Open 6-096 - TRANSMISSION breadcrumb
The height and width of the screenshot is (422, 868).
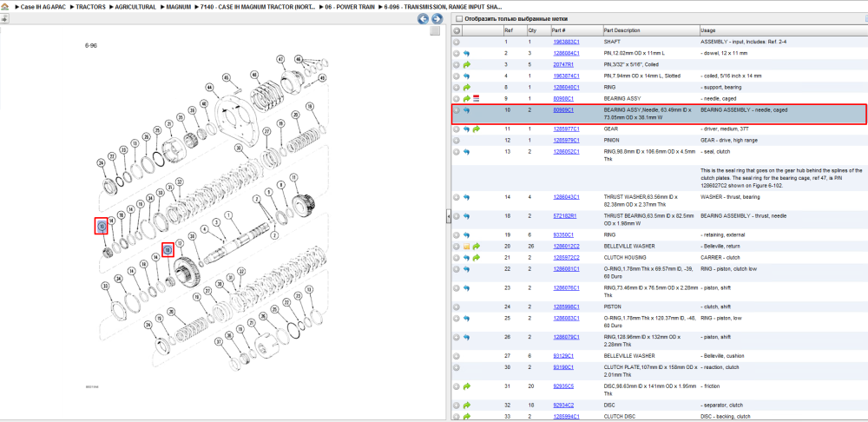point(443,7)
